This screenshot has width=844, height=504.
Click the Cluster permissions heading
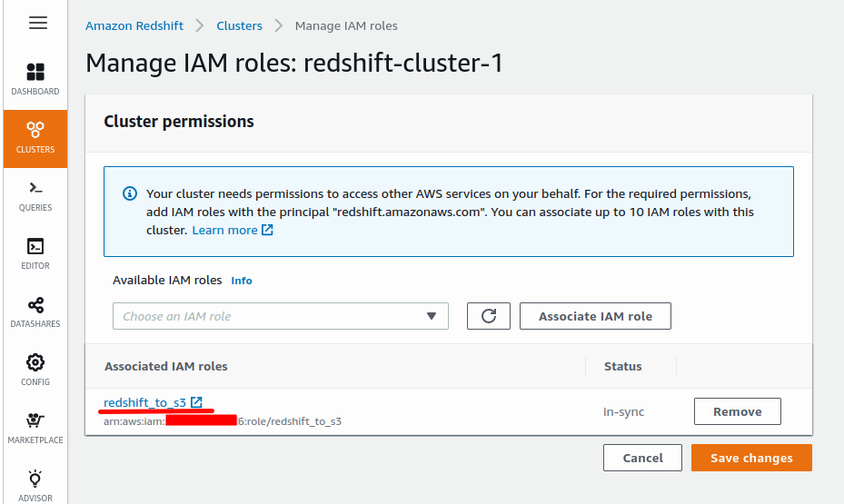tap(179, 122)
